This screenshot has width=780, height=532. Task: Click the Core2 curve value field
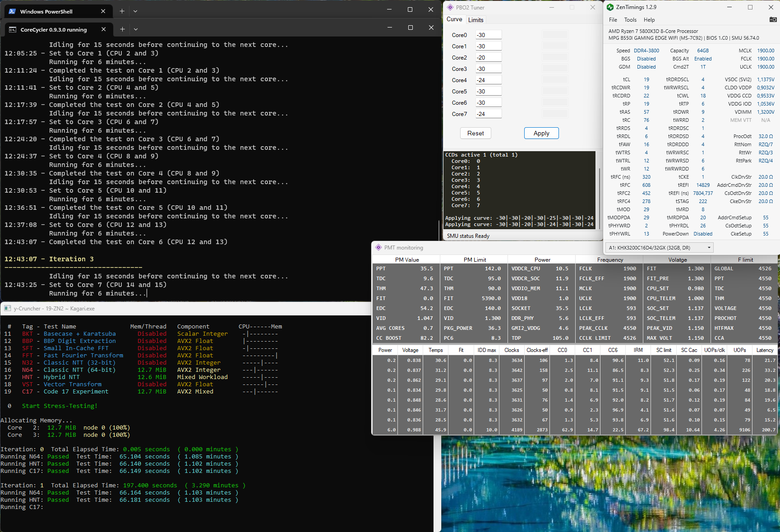point(489,58)
